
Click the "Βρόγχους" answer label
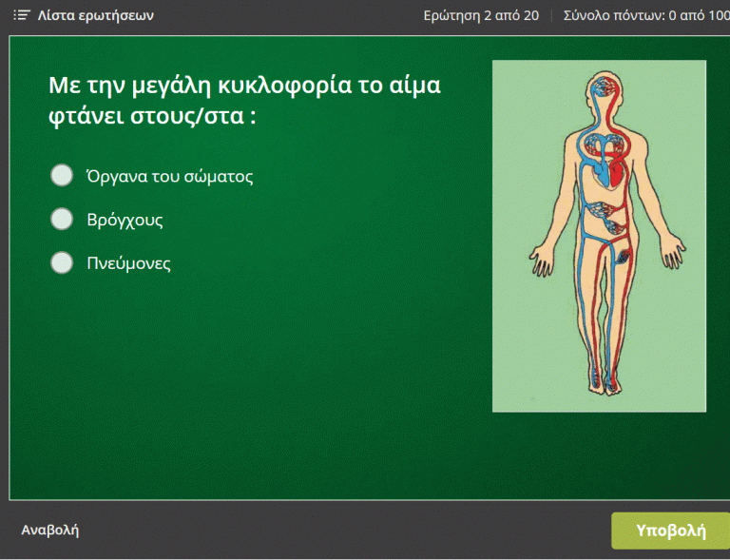point(125,220)
